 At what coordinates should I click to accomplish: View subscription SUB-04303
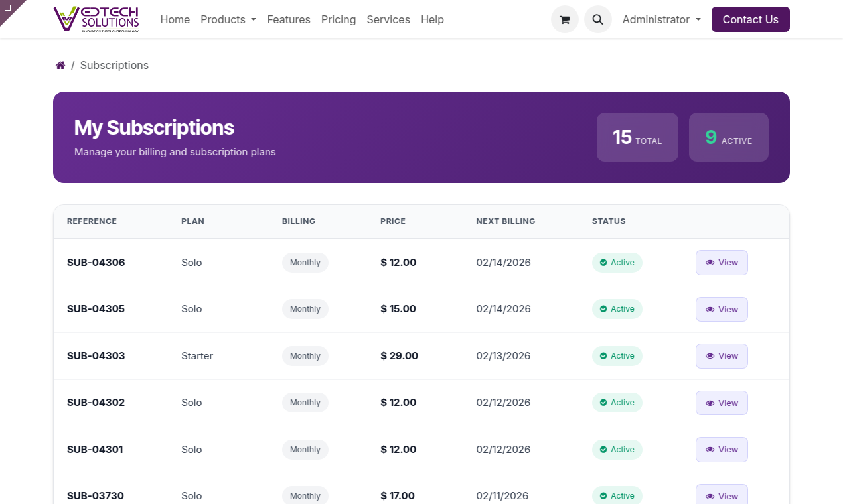click(722, 356)
